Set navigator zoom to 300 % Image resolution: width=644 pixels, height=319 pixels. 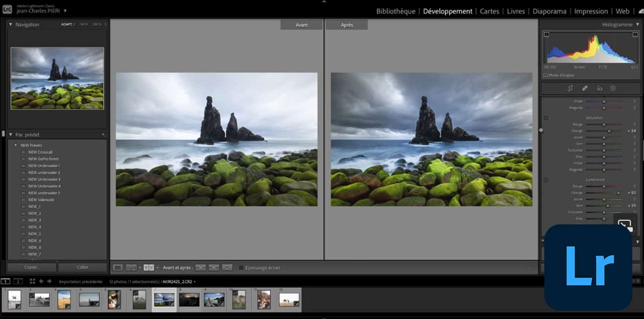tap(97, 24)
